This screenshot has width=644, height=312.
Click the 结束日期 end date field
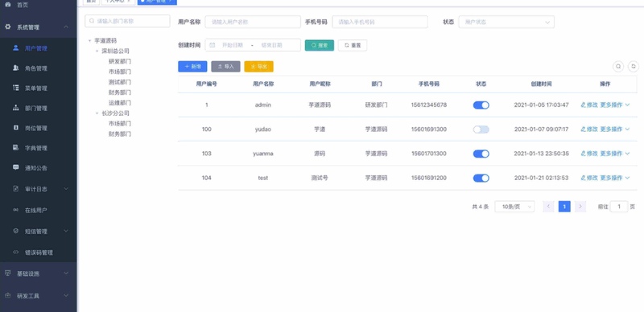pos(271,45)
